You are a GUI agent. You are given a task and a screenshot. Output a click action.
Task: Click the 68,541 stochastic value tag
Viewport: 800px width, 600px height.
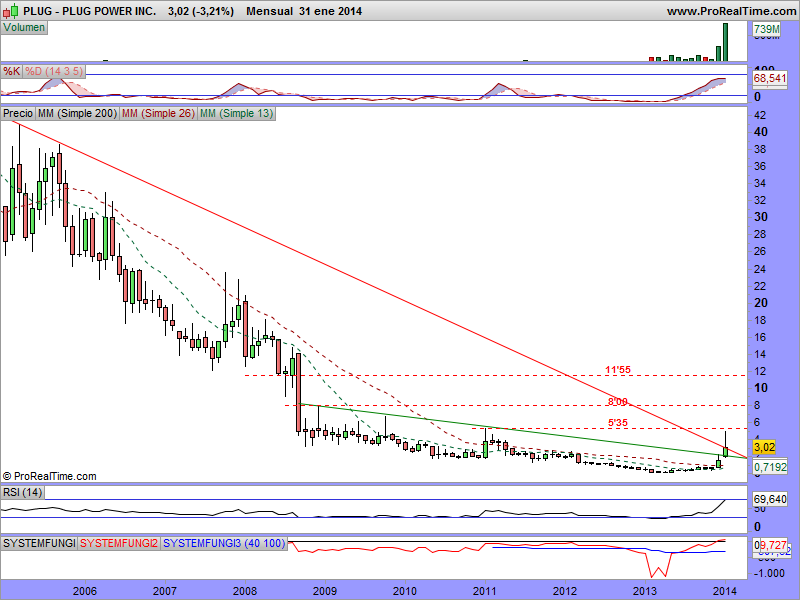point(770,79)
